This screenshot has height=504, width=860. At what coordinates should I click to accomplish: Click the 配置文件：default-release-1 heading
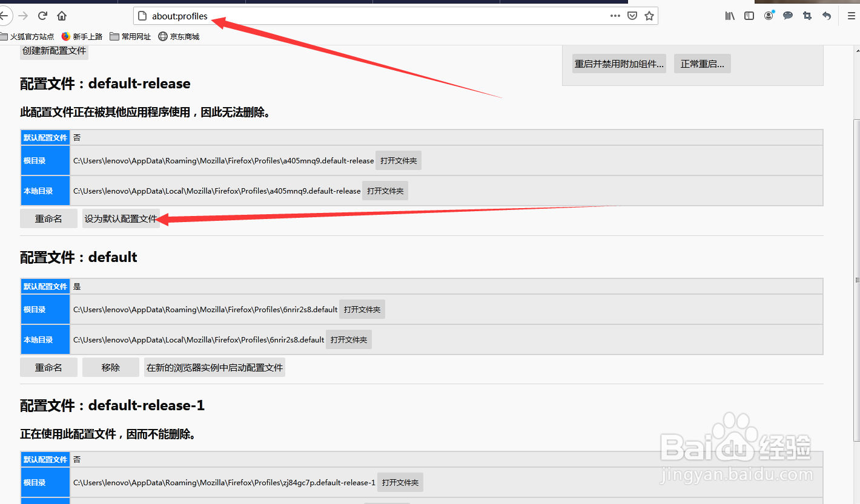(113, 405)
